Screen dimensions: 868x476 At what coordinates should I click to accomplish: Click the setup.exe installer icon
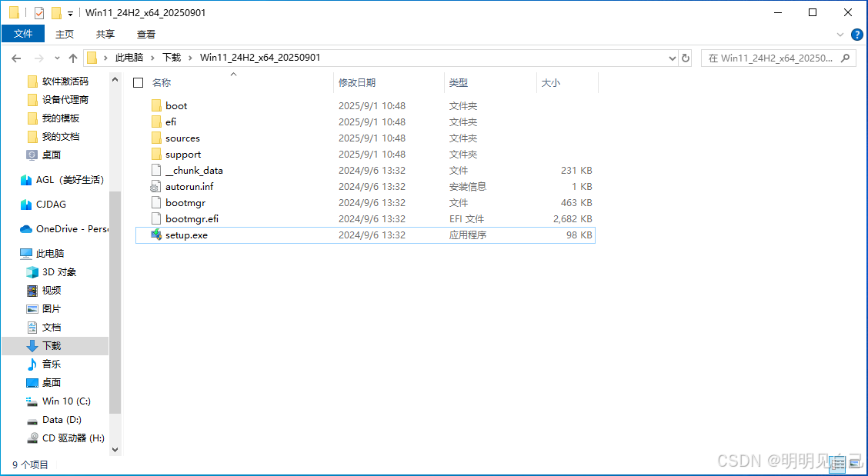tap(156, 235)
